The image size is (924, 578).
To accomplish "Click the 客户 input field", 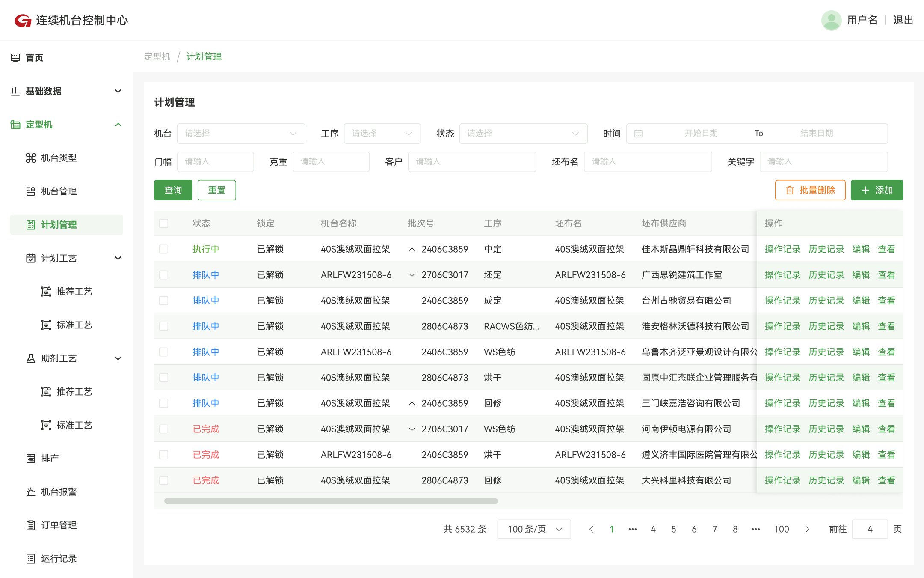I will pos(472,162).
